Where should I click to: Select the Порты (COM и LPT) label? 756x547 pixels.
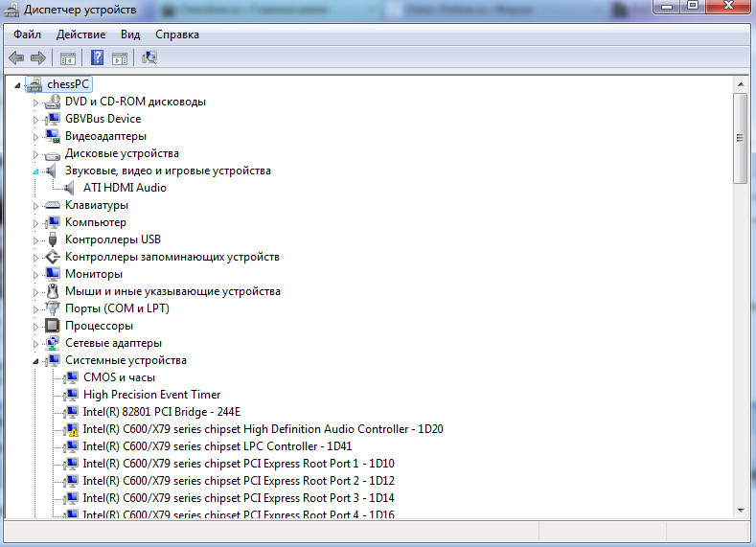click(117, 308)
